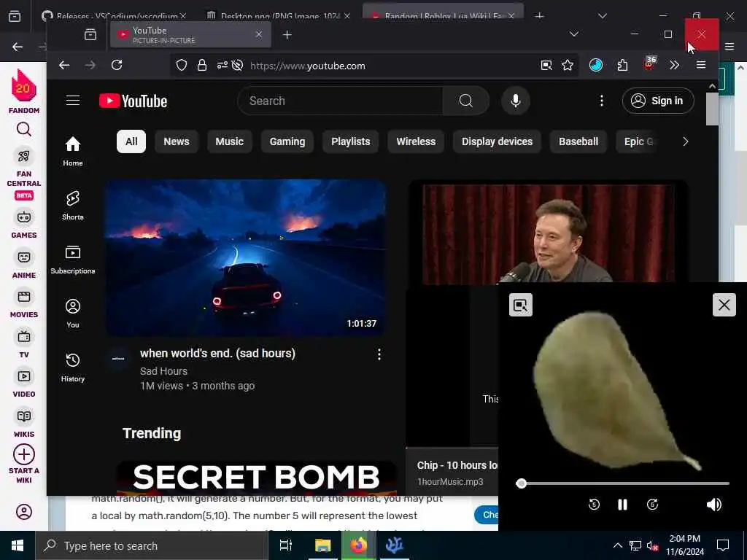Open the Extensions puzzle-piece menu
This screenshot has width=747, height=560.
click(x=622, y=65)
